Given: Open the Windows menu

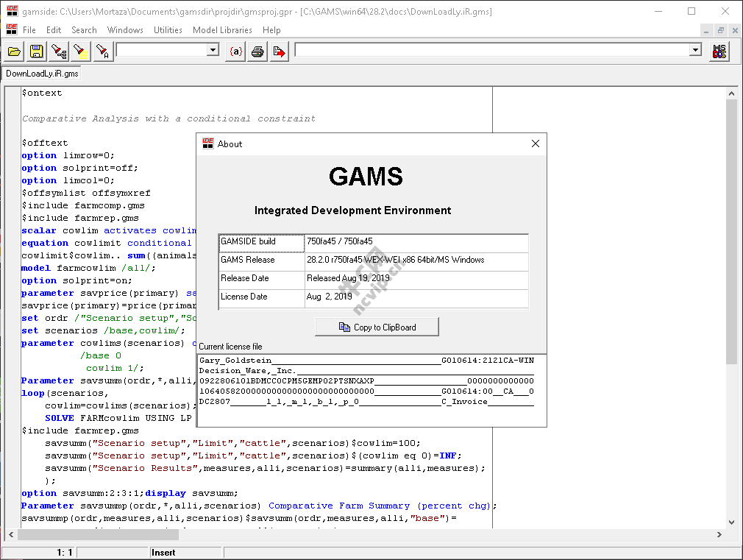Looking at the screenshot, I should 125,30.
